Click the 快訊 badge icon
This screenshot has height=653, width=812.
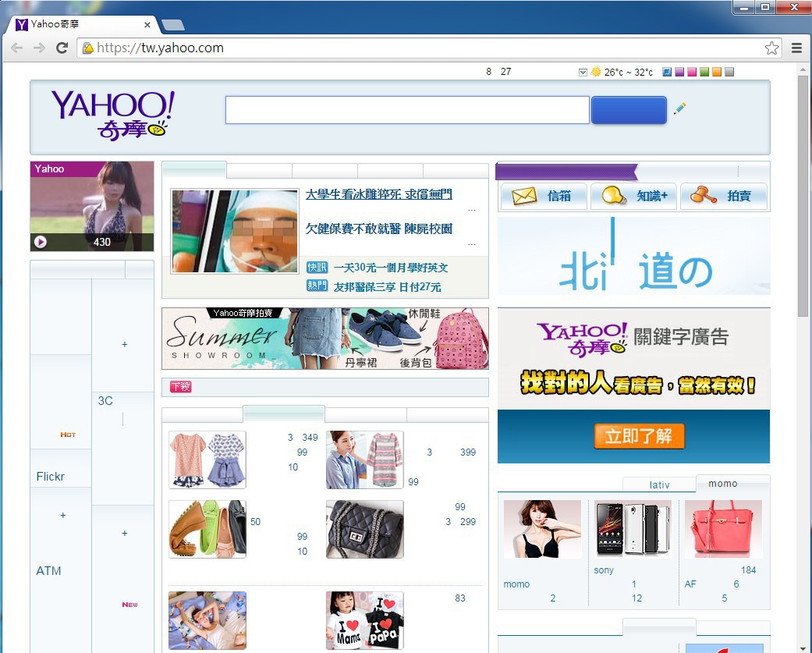tap(317, 267)
